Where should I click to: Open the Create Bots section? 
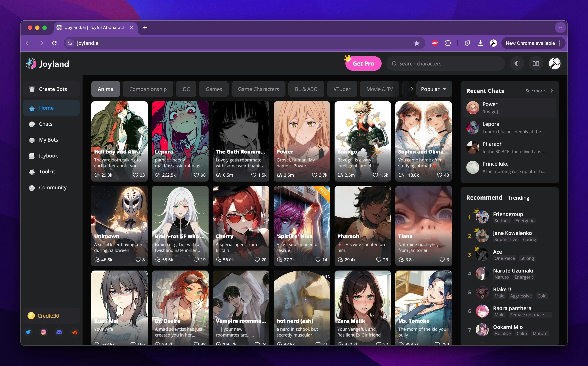point(53,89)
